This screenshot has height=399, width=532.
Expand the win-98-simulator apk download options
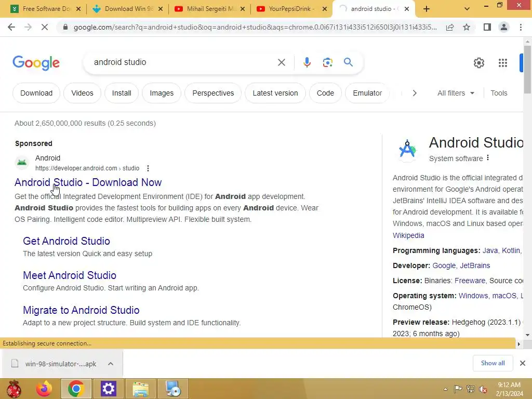[x=111, y=364]
